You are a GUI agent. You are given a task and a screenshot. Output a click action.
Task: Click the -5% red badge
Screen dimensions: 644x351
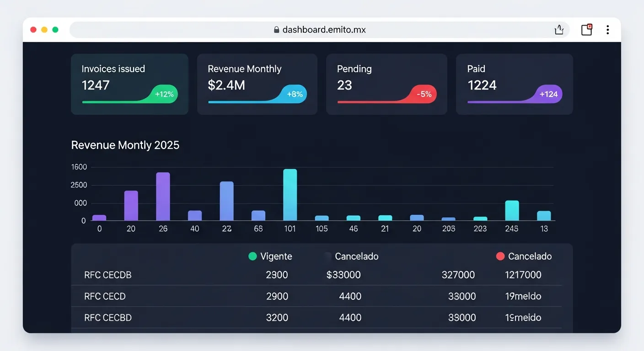point(424,94)
